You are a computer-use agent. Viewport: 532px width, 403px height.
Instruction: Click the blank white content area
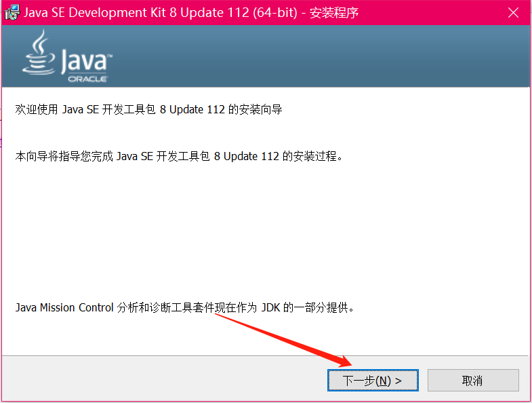point(264,231)
